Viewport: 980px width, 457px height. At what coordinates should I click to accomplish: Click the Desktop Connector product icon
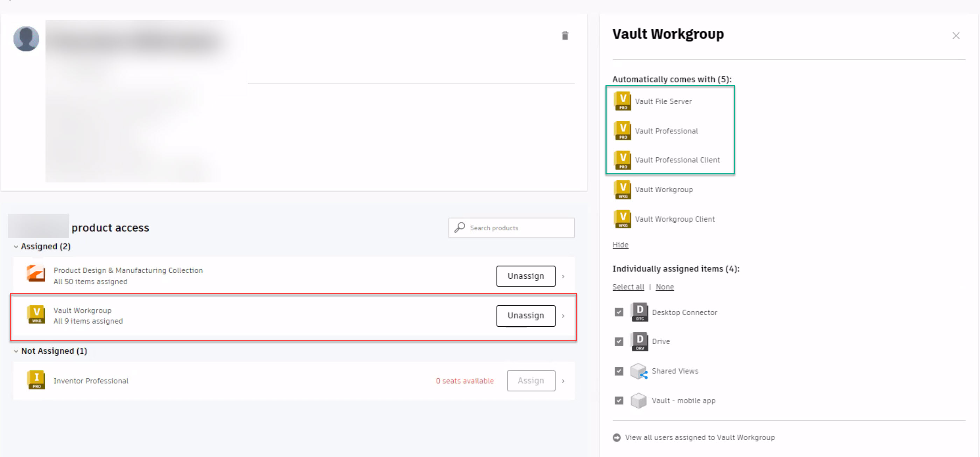coord(639,312)
